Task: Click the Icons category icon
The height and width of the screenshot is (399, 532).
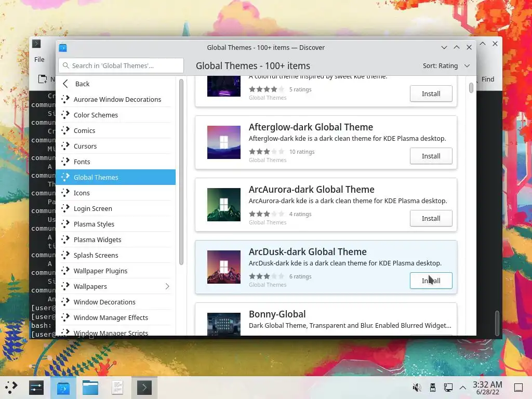Action: [65, 193]
